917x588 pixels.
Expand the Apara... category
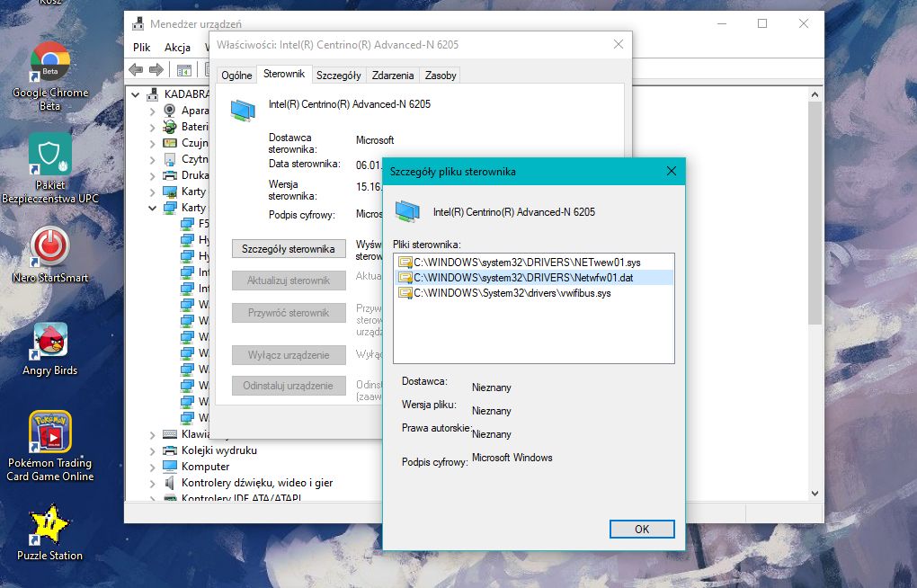152,111
